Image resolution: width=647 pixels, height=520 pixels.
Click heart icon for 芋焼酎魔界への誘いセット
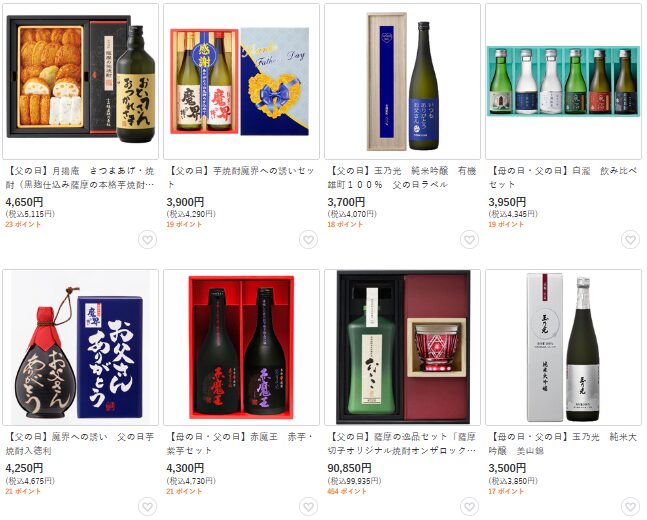308,240
